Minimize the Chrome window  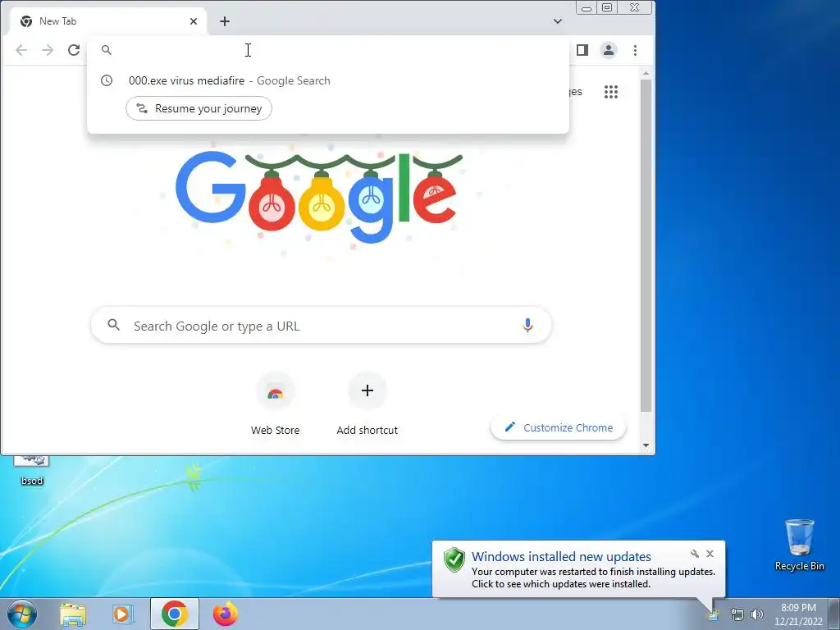587,8
